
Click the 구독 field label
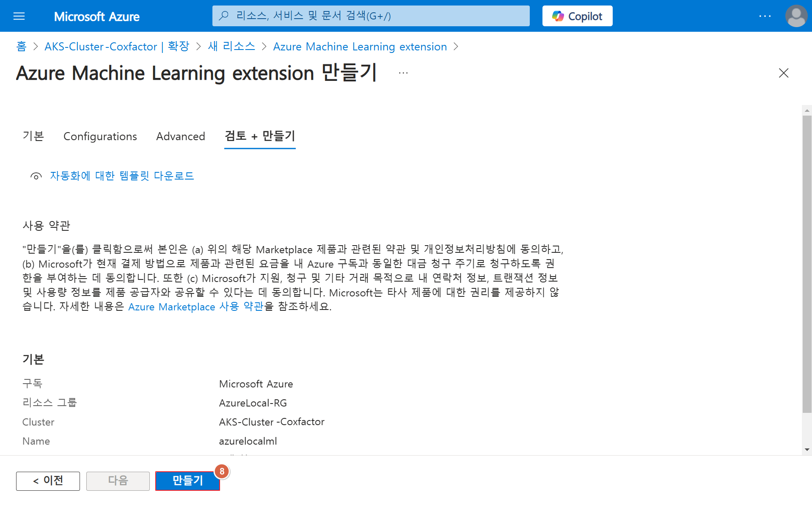point(33,384)
